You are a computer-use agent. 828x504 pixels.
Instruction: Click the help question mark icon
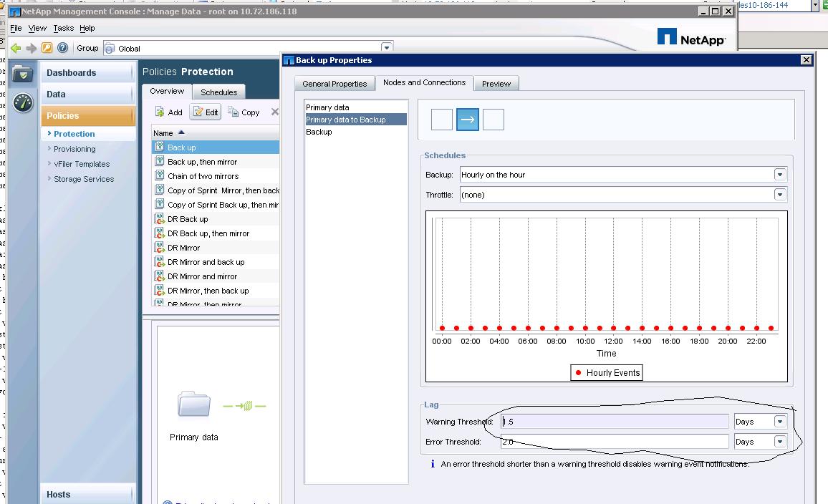(x=62, y=48)
